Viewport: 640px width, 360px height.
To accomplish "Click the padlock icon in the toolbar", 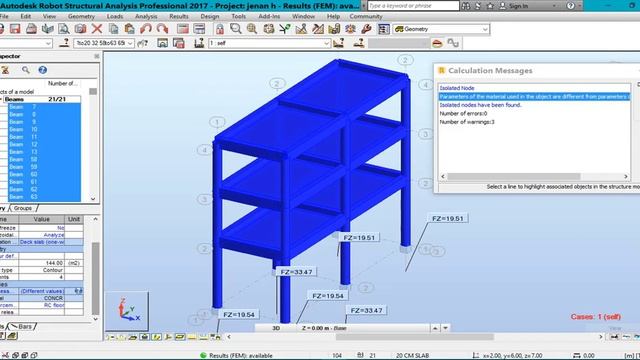I will 220,29.
